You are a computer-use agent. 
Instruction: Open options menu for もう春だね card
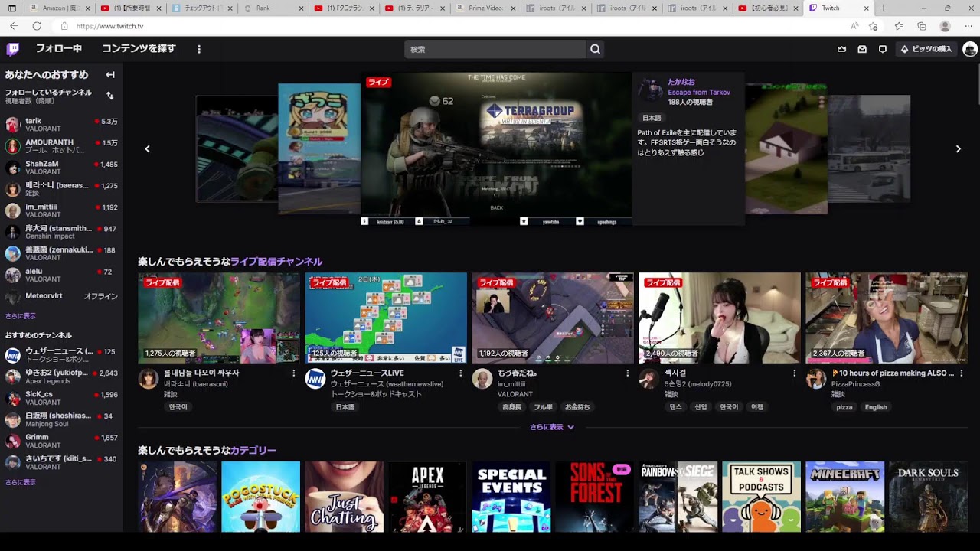(x=627, y=373)
